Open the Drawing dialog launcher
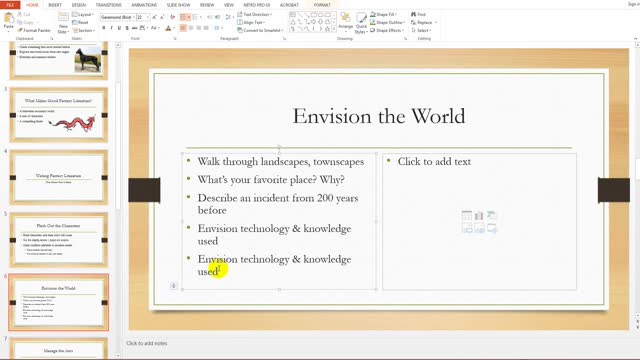The image size is (640, 360). [405, 39]
